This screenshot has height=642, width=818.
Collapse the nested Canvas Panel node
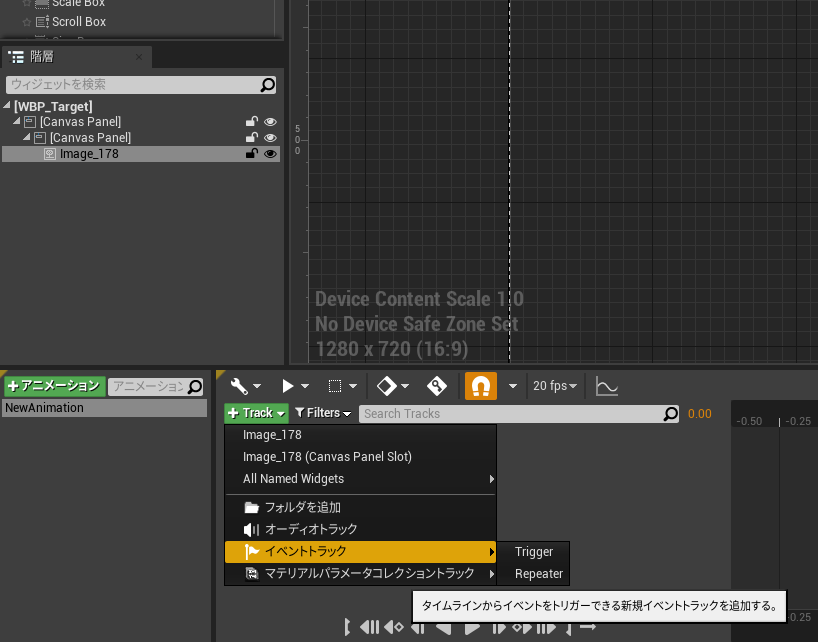point(27,137)
